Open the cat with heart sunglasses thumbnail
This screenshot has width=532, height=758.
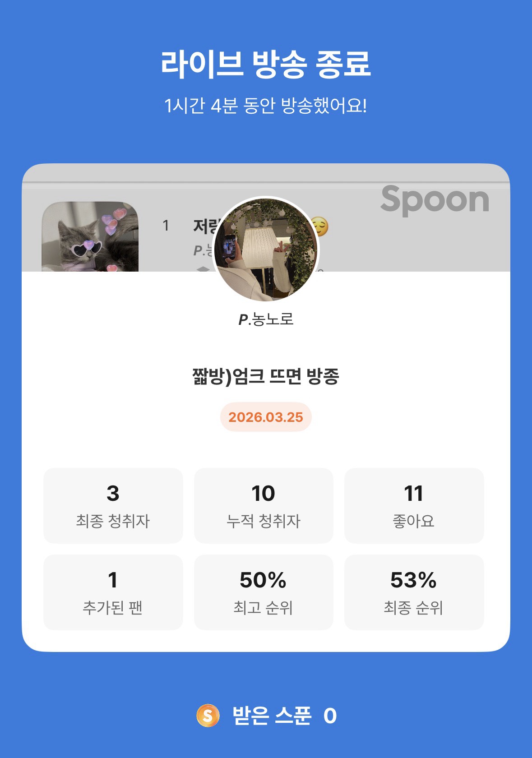(90, 236)
